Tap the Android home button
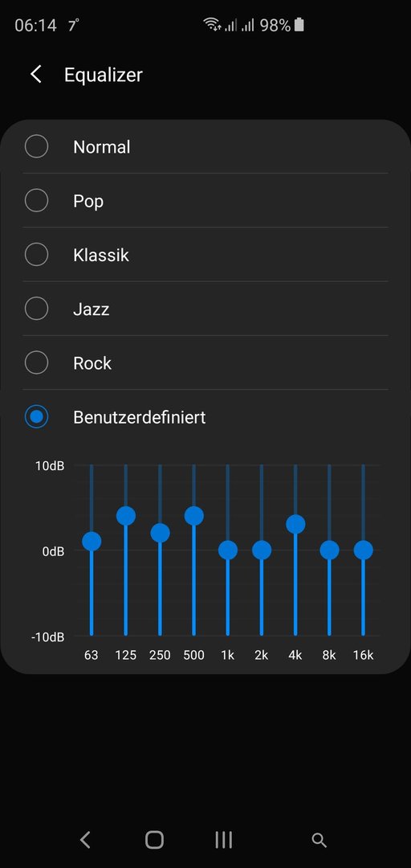Image resolution: width=411 pixels, height=868 pixels. [x=154, y=840]
